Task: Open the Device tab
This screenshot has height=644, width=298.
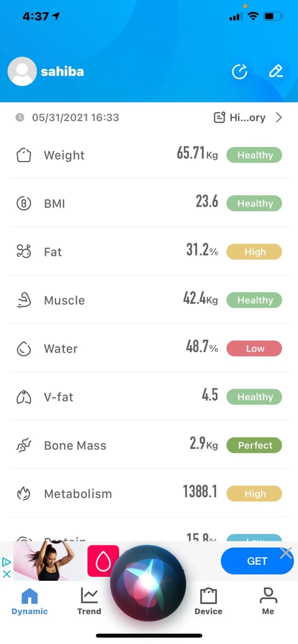Action: (208, 601)
